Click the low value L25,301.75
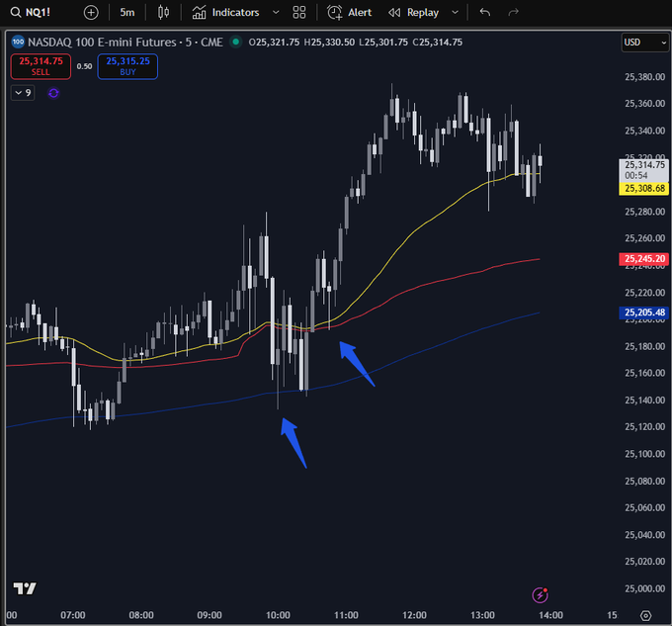The image size is (672, 626). 383,42
